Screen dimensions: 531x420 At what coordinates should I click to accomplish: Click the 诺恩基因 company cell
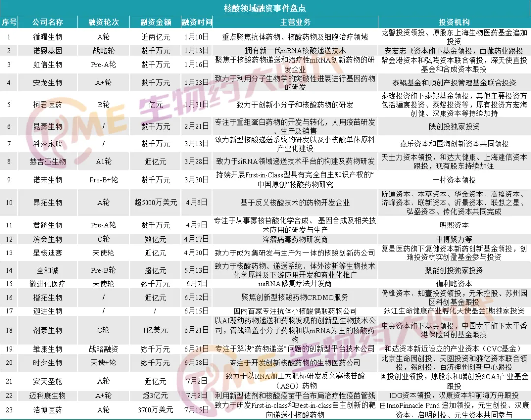tap(48, 51)
